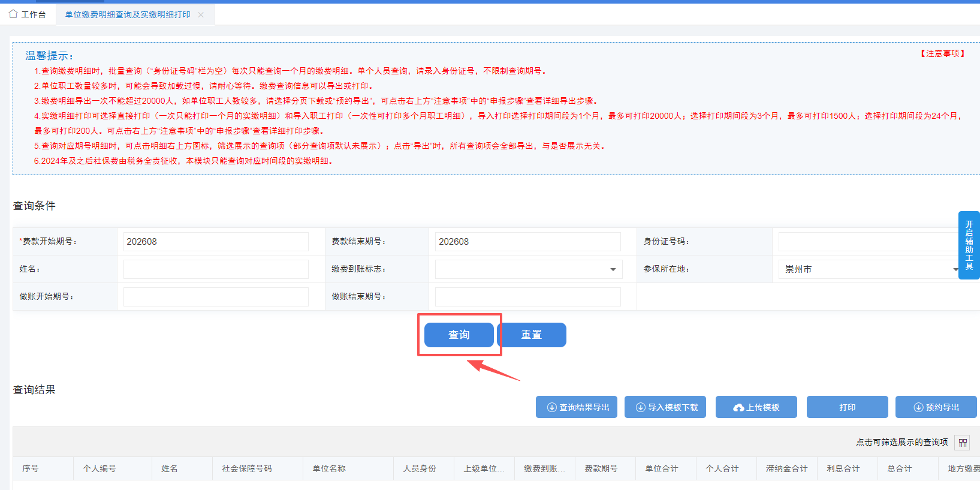This screenshot has height=490, width=980.
Task: Click the 打印 button
Action: click(848, 407)
